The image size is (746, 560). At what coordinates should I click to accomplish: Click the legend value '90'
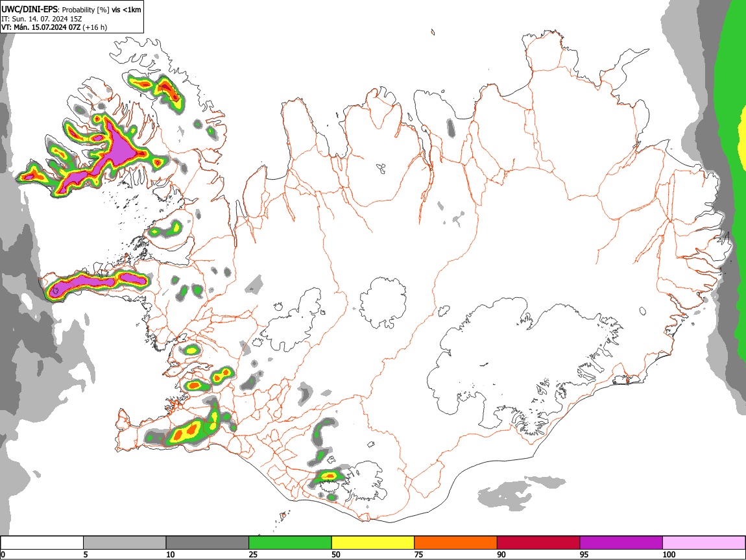(x=501, y=554)
